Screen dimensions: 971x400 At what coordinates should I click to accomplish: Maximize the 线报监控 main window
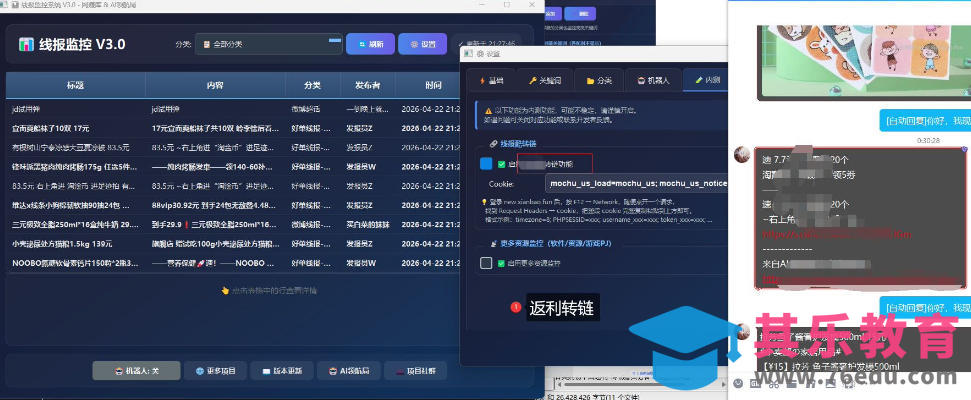(507, 4)
